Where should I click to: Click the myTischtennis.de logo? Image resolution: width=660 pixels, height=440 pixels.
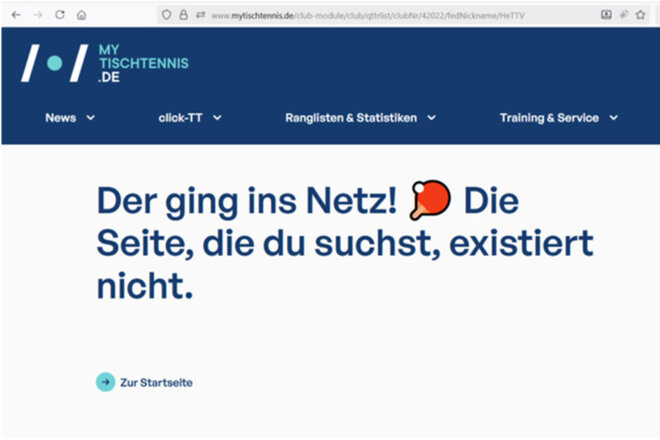point(105,63)
